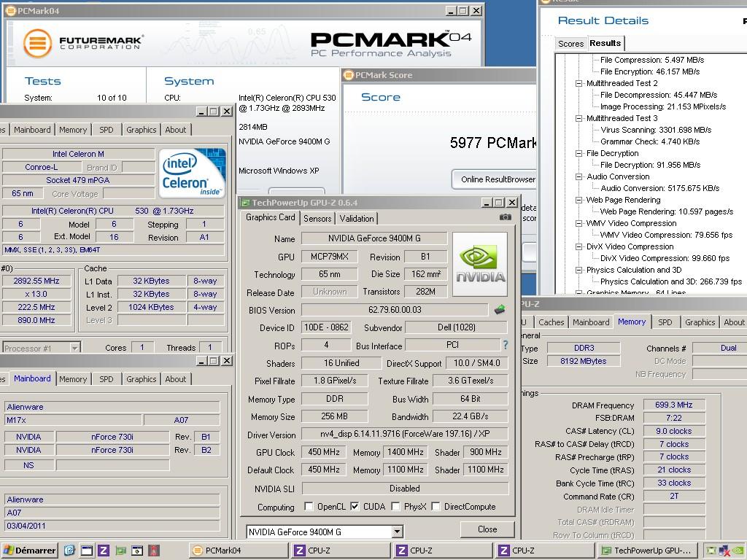
Task: Click network disconnected tray icon
Action: [724, 551]
